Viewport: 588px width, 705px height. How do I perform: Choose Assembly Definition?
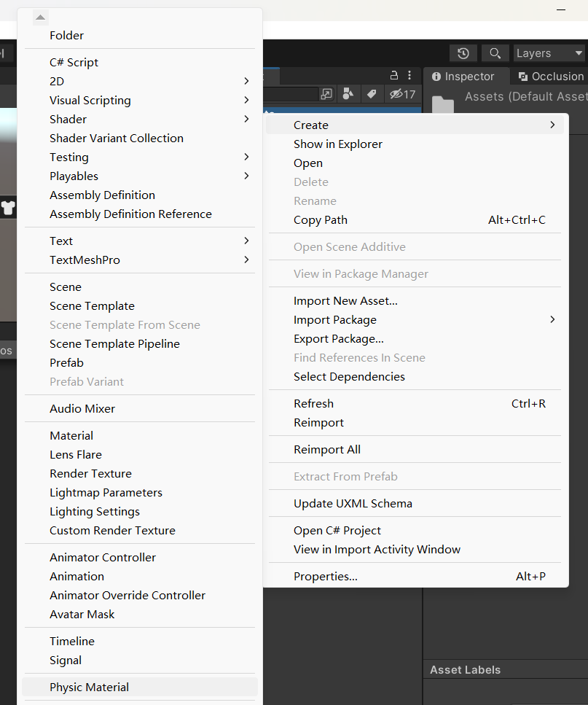tap(140, 195)
